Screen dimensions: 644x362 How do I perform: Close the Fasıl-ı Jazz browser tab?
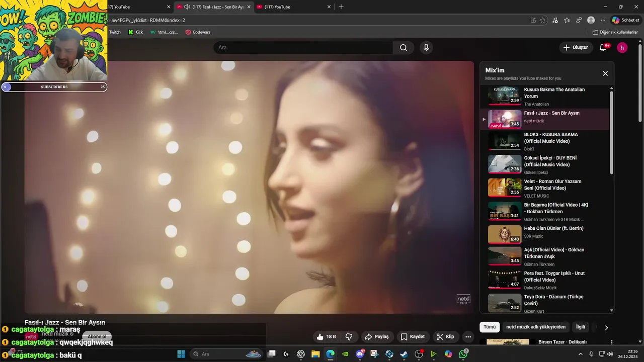click(x=249, y=7)
